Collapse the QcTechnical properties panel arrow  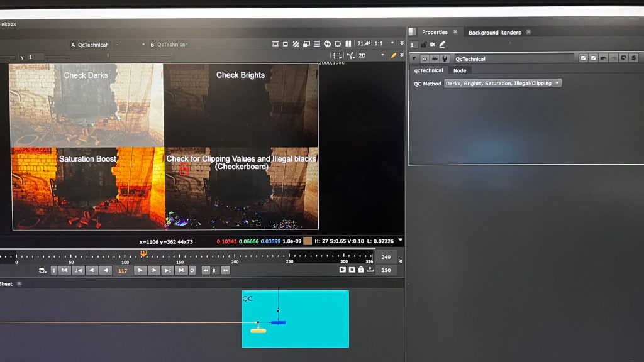(x=414, y=58)
